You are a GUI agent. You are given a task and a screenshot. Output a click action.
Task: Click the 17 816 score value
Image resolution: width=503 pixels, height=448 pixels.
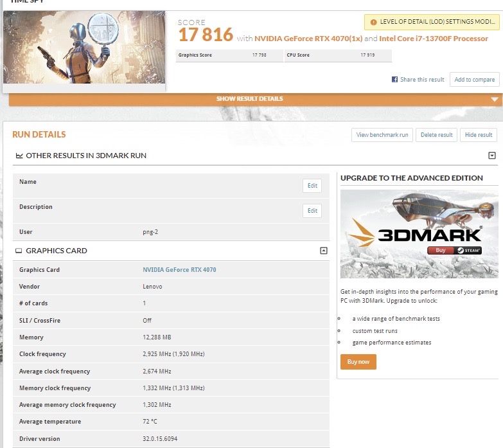click(x=206, y=35)
